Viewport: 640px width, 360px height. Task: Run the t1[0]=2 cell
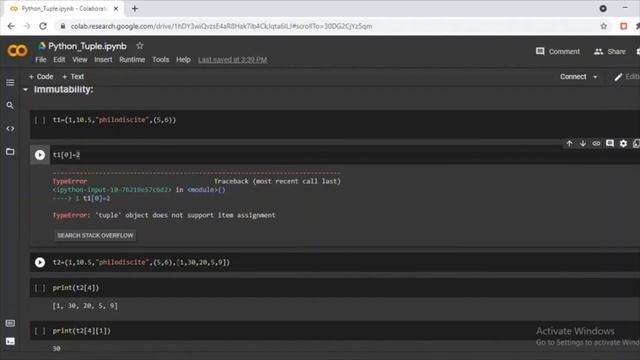[40, 155]
